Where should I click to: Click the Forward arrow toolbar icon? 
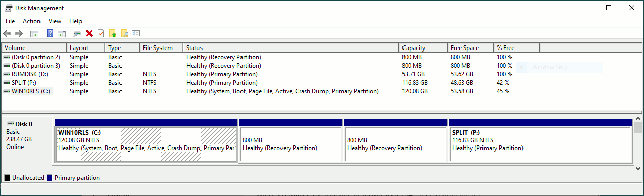[19, 34]
